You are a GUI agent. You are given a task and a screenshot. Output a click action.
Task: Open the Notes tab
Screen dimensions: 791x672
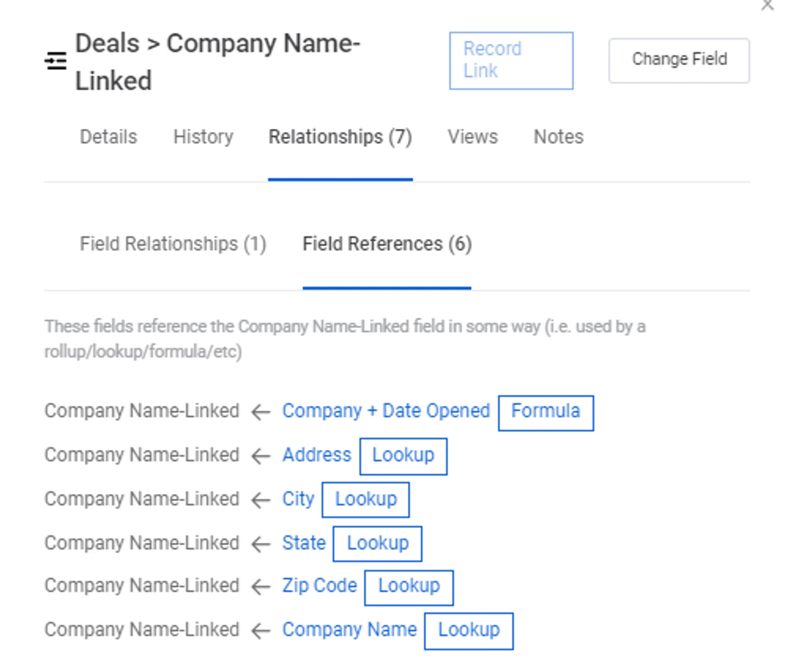(558, 137)
